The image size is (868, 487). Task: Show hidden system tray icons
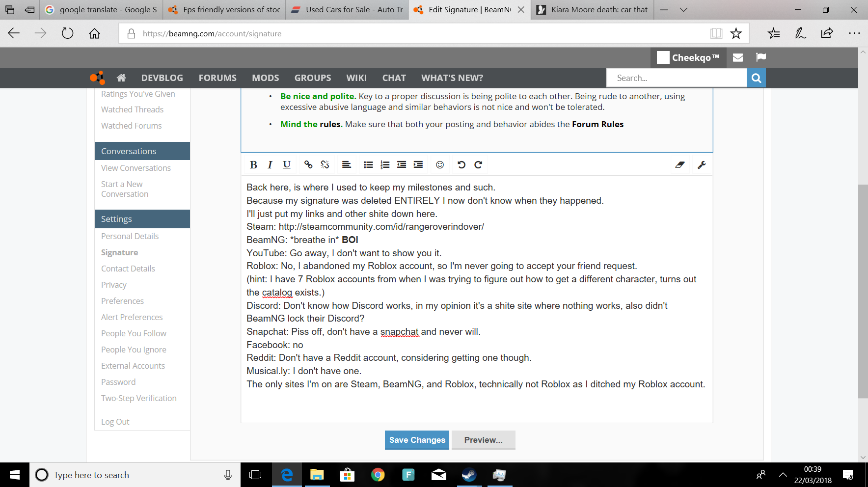tap(783, 475)
